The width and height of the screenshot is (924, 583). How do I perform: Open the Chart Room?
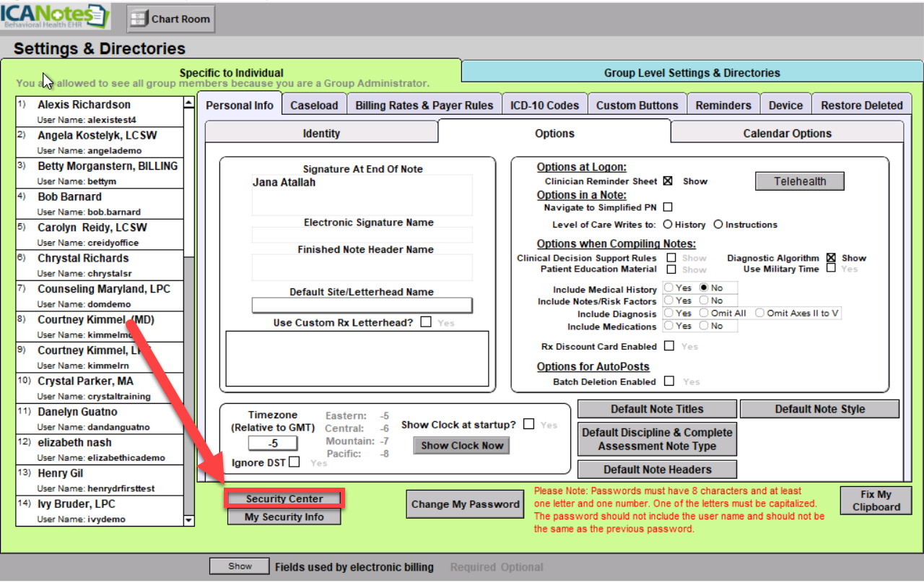click(x=171, y=20)
